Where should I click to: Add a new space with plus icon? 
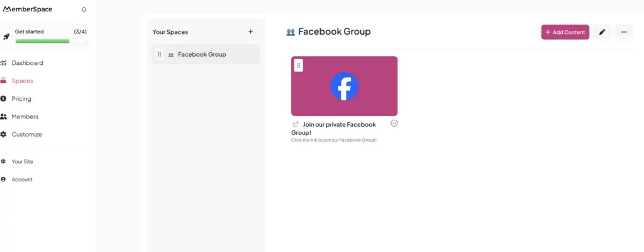pos(250,31)
